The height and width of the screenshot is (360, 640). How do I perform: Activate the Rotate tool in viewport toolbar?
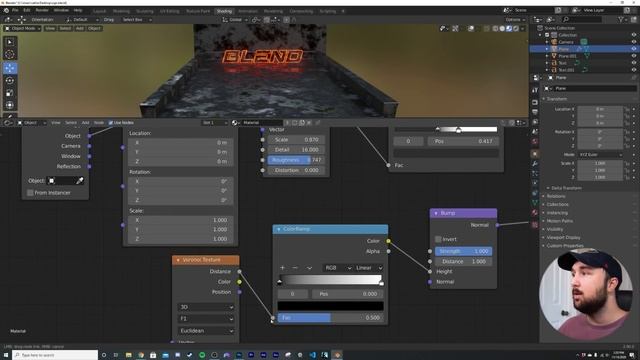click(10, 80)
